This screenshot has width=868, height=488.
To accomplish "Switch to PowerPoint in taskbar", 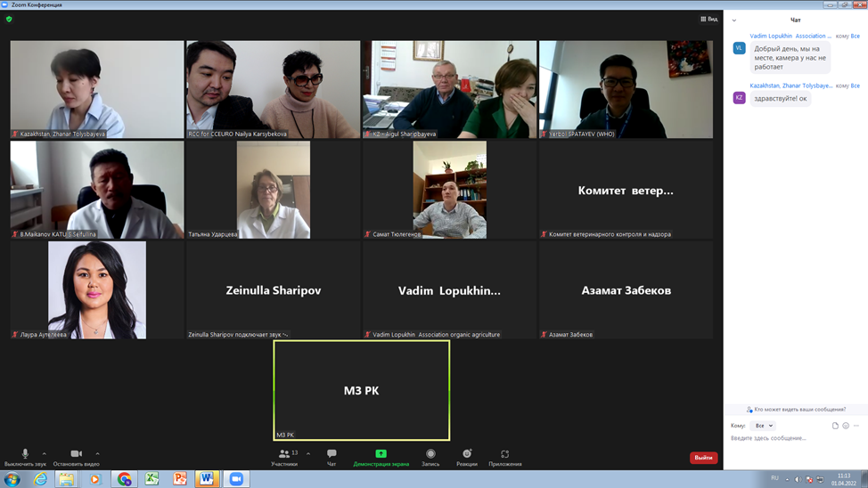I will pos(180,479).
